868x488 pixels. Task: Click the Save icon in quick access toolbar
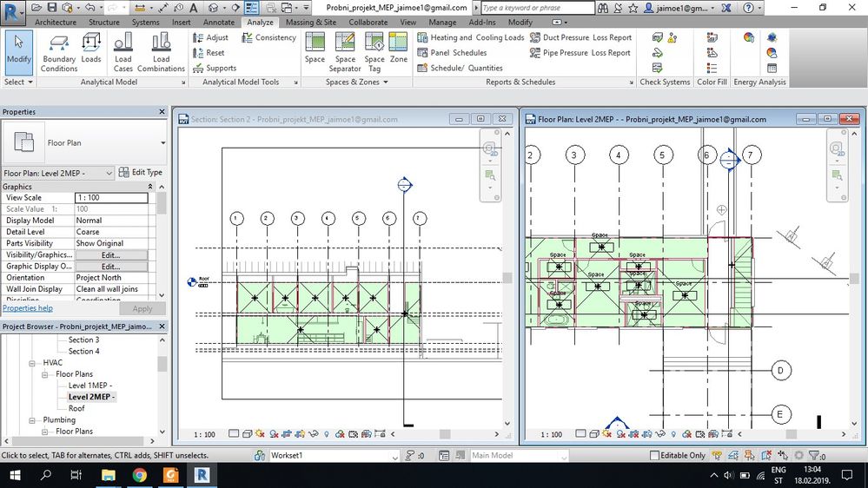[51, 8]
